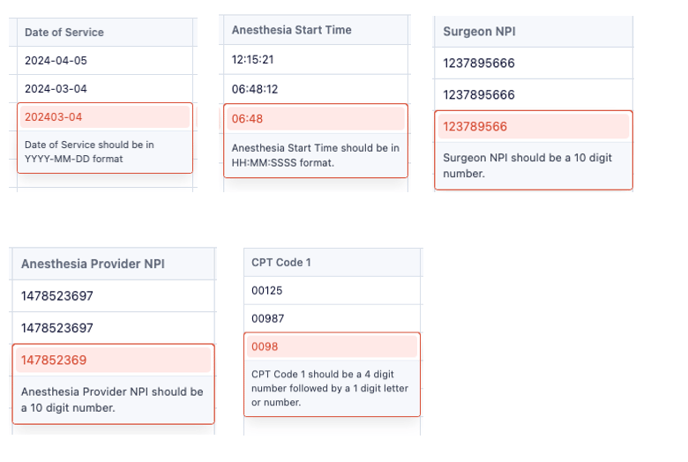Select the Date of Service column header
688x462 pixels.
pos(105,32)
